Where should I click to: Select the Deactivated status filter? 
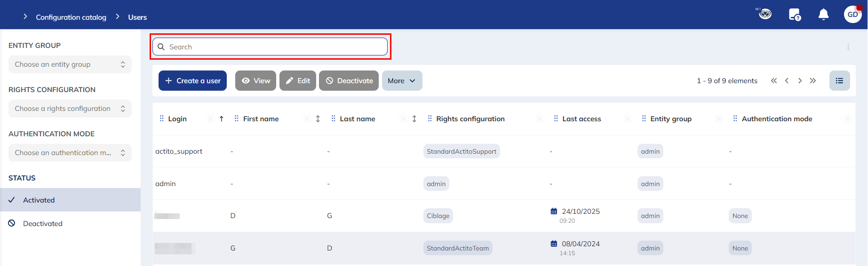[x=43, y=224]
